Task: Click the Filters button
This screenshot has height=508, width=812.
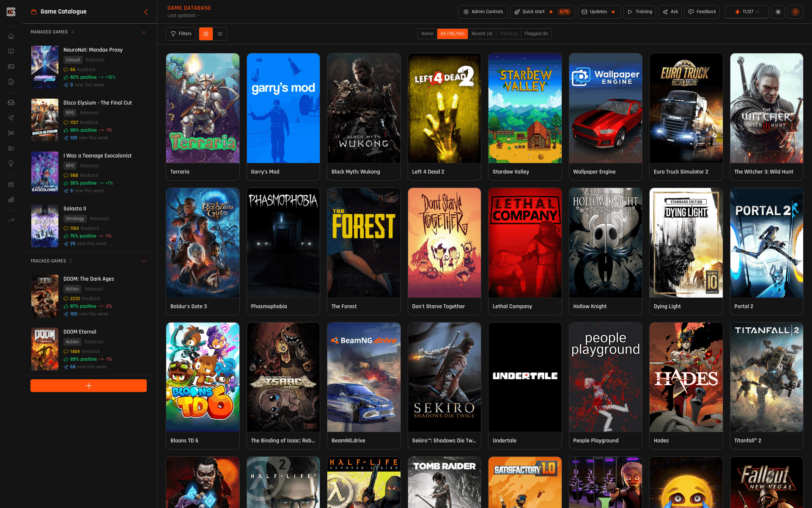Action: [181, 34]
